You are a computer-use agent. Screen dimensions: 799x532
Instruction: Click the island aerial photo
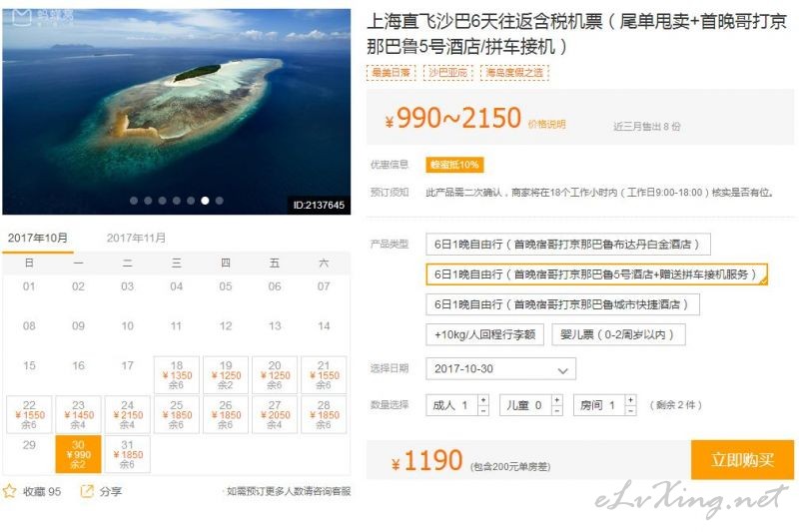tap(177, 112)
